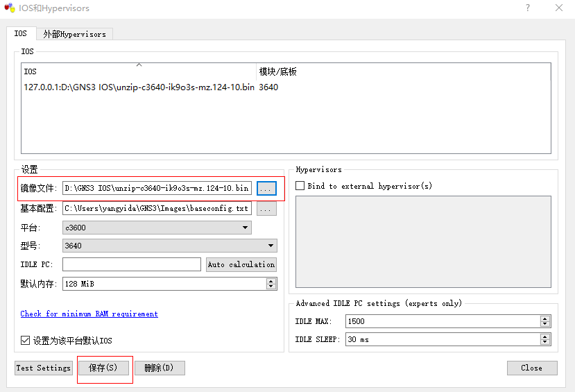Switch to the 外部Hypervisors tab
This screenshot has width=575, height=392.
[74, 34]
